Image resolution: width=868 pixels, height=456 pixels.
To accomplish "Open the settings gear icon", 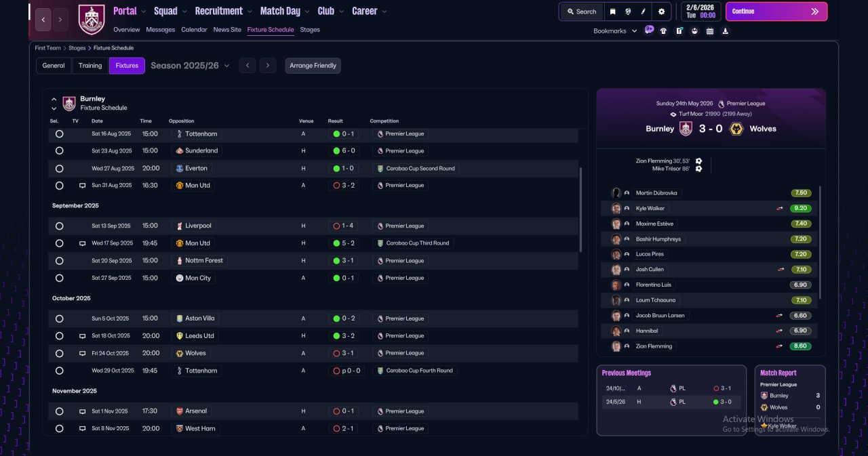I will [661, 12].
